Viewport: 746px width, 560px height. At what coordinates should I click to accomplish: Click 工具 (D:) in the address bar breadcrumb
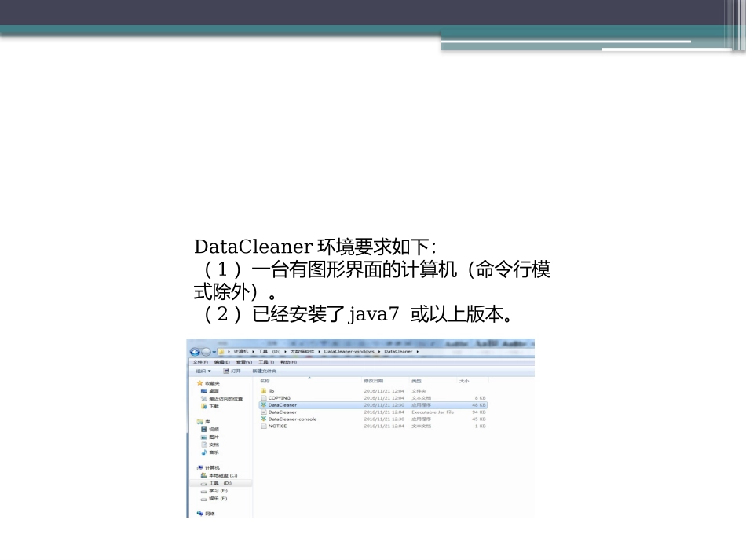coord(269,352)
